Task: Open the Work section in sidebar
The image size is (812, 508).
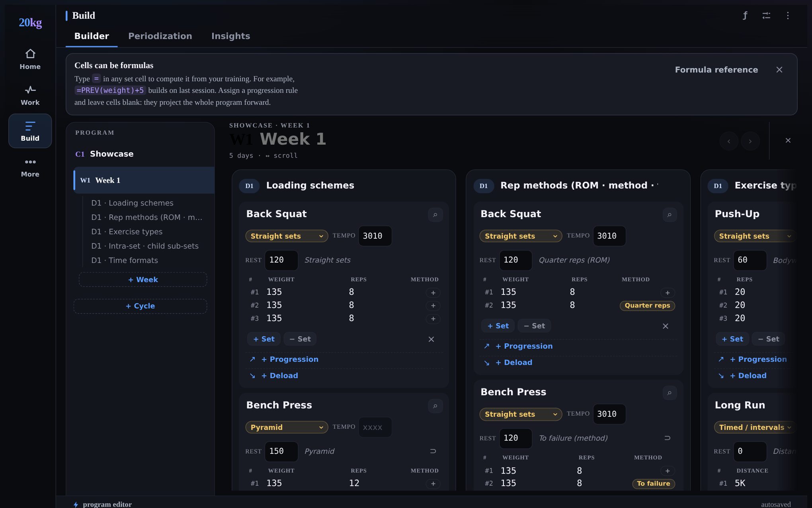Action: pyautogui.click(x=30, y=95)
